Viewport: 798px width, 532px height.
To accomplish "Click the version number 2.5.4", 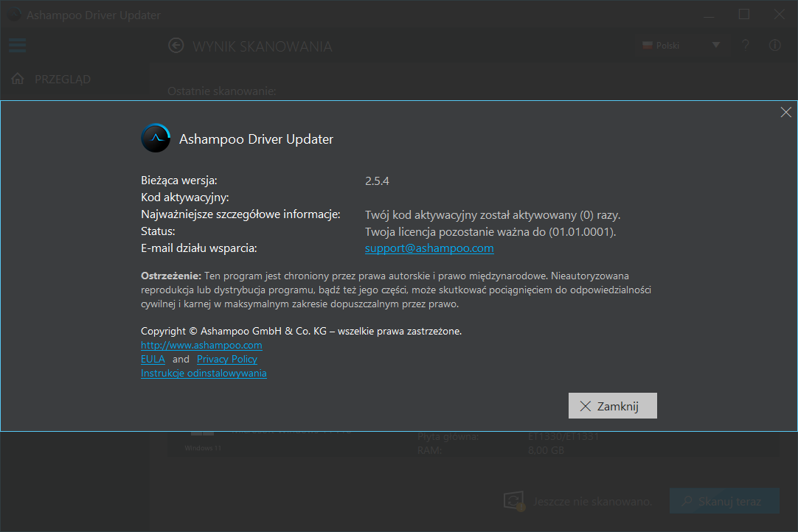I will pyautogui.click(x=377, y=181).
